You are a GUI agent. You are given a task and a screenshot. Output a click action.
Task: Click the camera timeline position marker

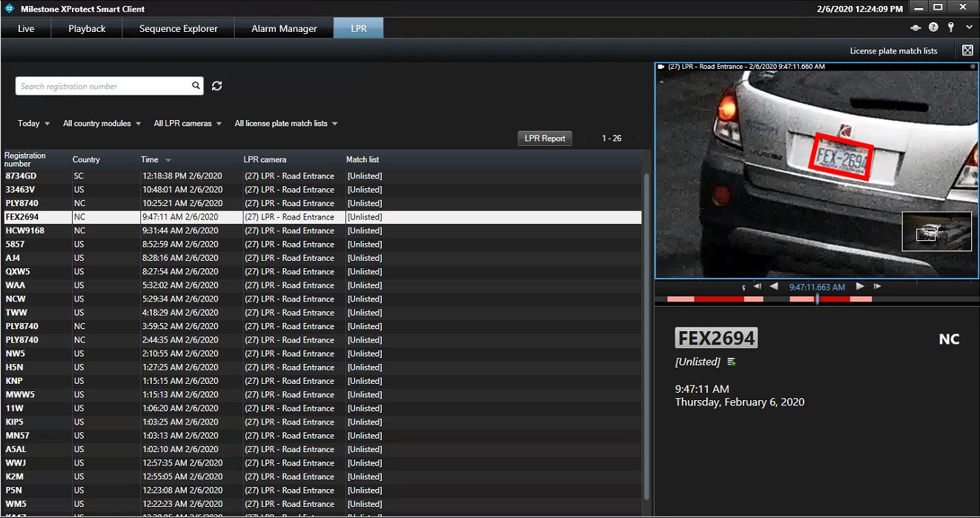coord(817,299)
